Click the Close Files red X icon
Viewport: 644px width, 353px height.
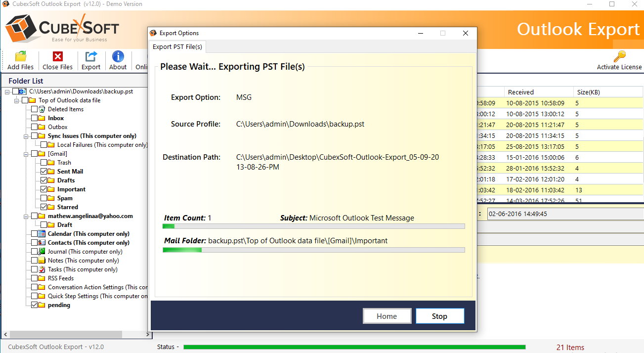point(58,56)
